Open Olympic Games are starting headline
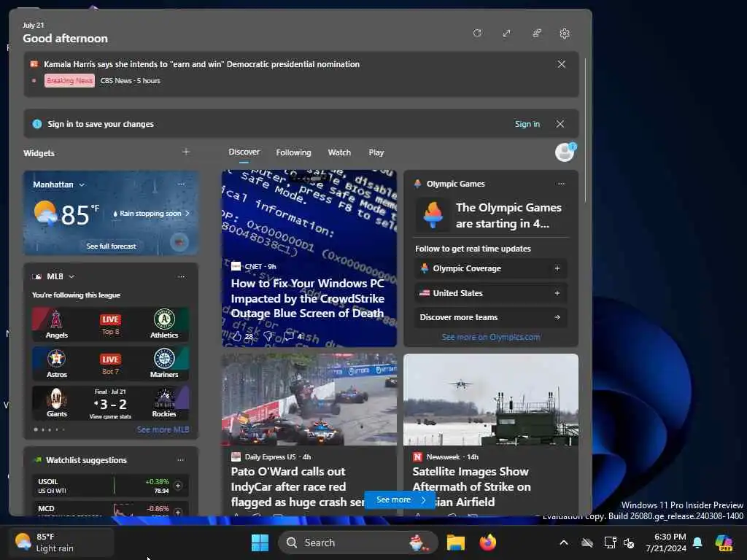 tap(508, 215)
